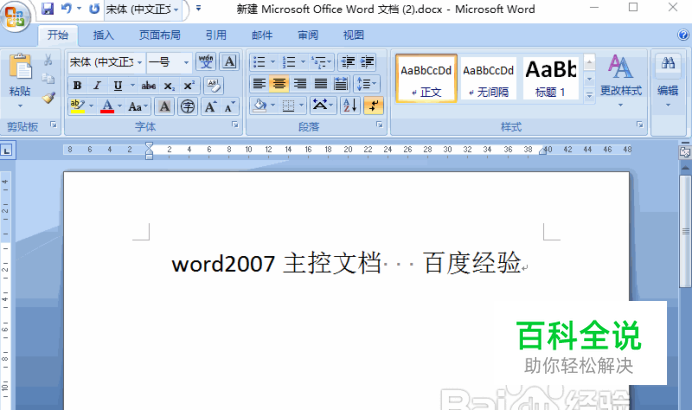Increase paragraph indent
Image resolution: width=692 pixels, height=410 pixels.
pyautogui.click(x=368, y=62)
